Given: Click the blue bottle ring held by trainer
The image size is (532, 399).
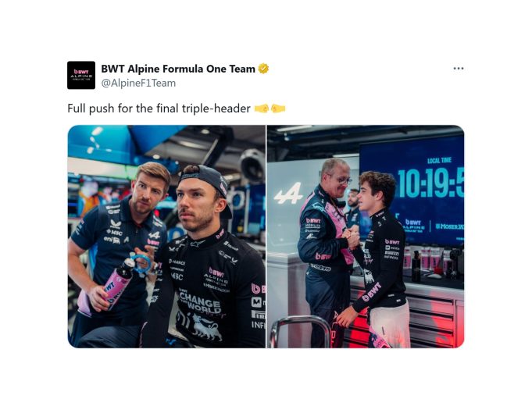Looking at the screenshot, I should tap(141, 264).
